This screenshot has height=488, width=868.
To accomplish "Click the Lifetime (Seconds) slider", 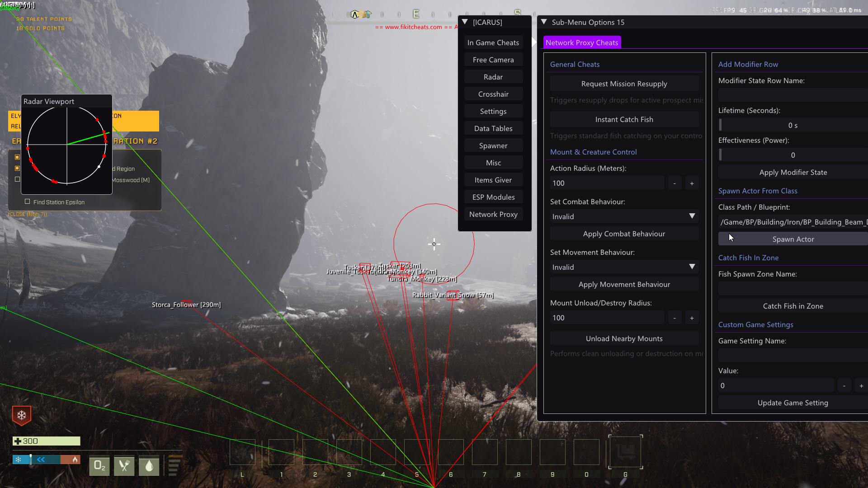I will tap(793, 125).
